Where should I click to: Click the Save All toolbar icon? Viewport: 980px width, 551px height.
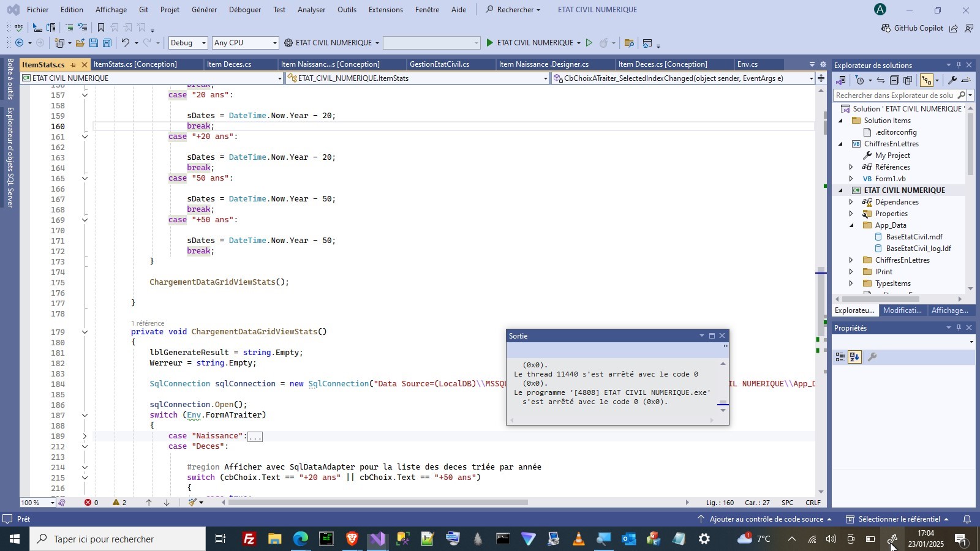(x=107, y=43)
